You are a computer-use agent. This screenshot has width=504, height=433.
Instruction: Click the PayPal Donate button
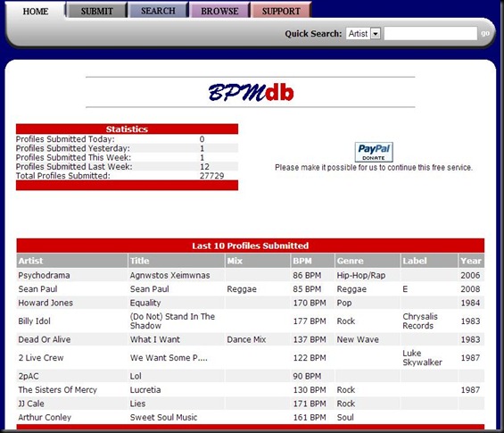[x=374, y=152]
